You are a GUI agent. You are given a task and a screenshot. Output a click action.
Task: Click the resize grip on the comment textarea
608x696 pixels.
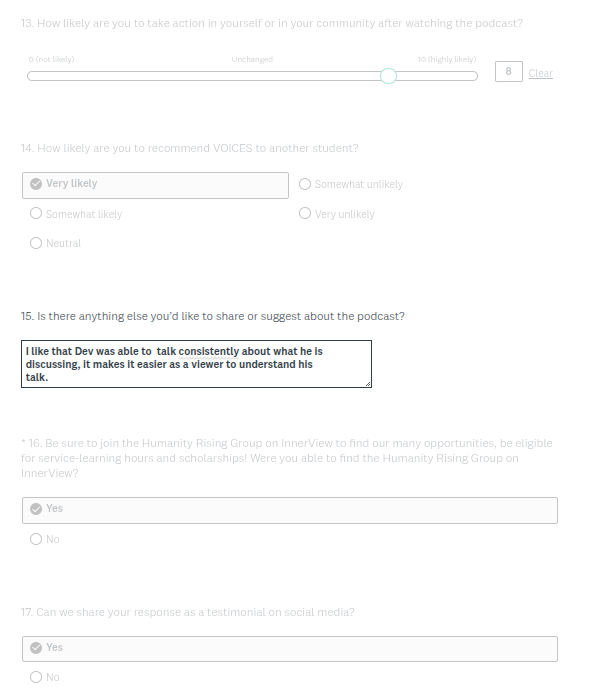click(x=367, y=383)
